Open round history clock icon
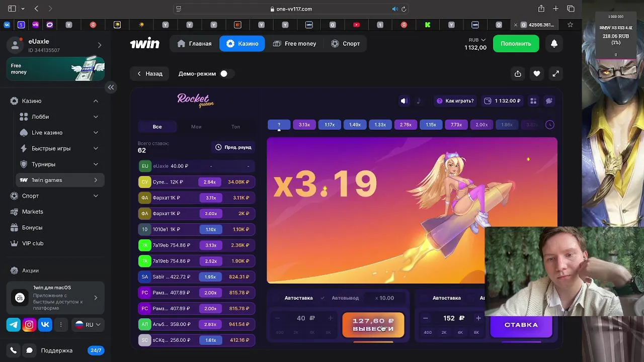 click(x=550, y=125)
